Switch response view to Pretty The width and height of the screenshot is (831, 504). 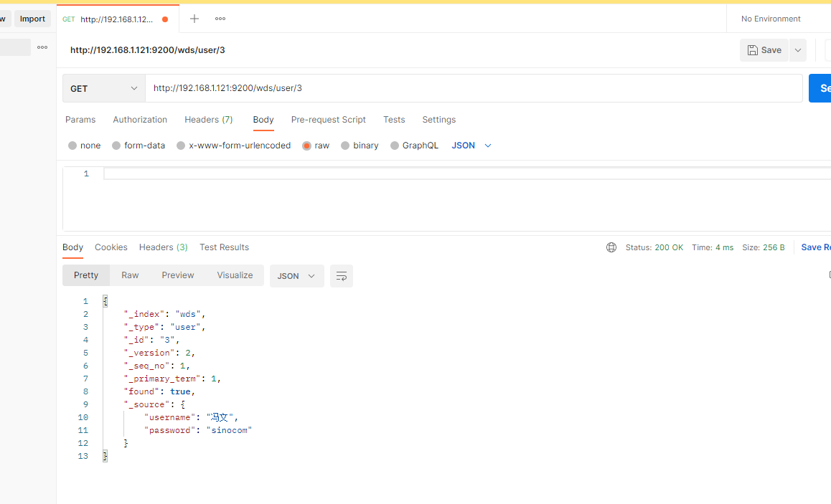pyautogui.click(x=86, y=275)
